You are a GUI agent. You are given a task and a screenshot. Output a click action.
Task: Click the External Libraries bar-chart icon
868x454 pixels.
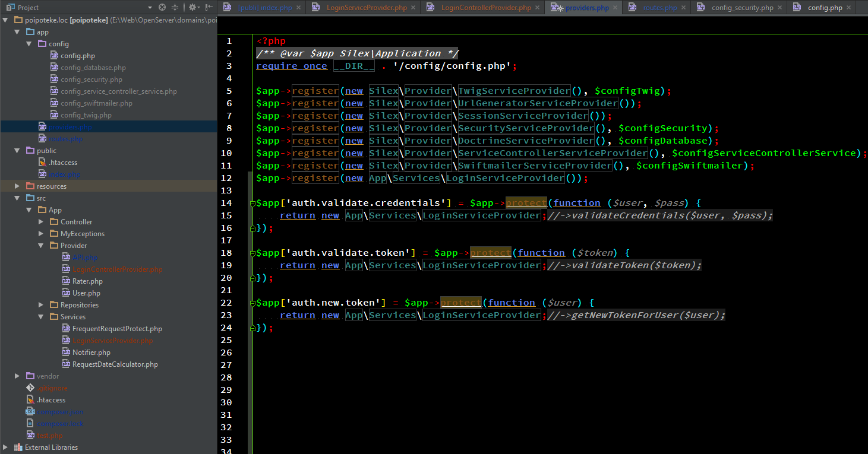[x=18, y=447]
